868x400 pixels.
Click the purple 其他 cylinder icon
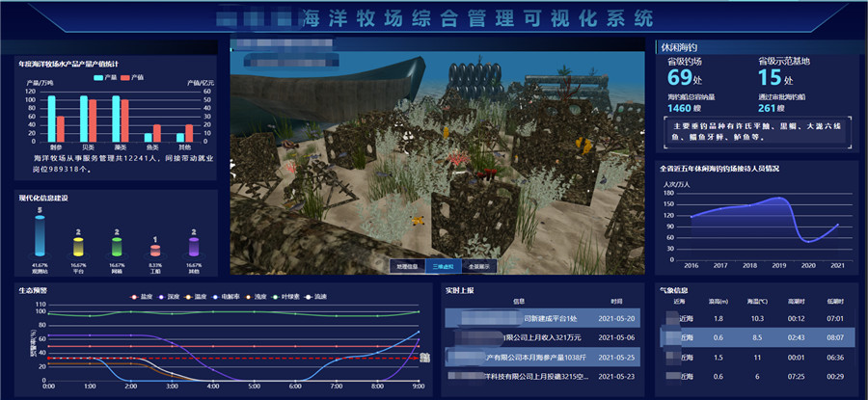(193, 248)
